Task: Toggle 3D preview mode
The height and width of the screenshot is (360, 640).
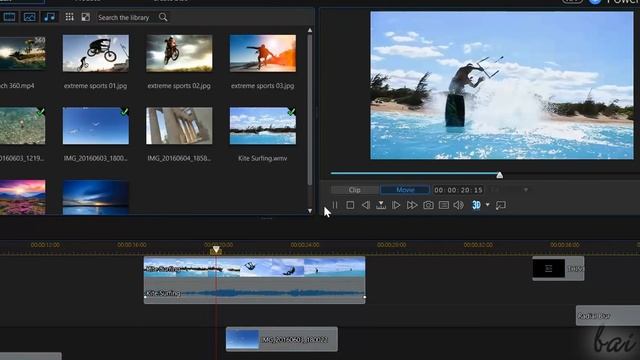Action: coord(476,205)
